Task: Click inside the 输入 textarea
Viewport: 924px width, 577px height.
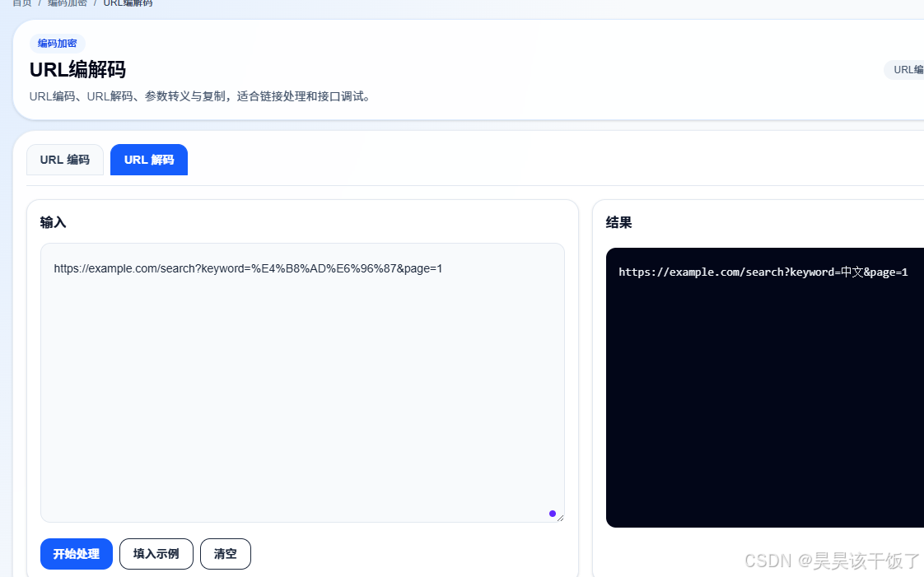Action: [x=302, y=383]
